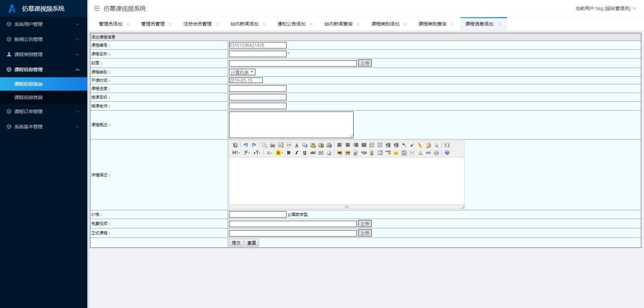Switch to the 管理员管理 tab

(153, 24)
